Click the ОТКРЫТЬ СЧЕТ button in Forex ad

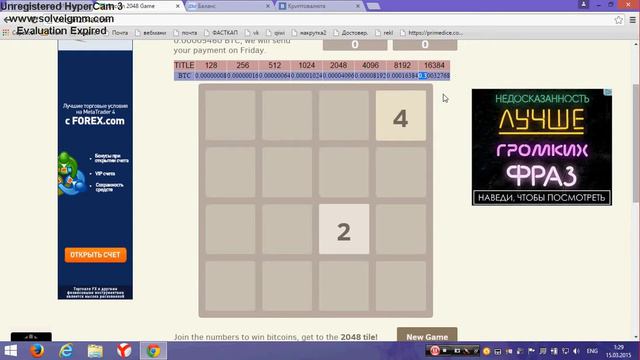click(x=96, y=255)
